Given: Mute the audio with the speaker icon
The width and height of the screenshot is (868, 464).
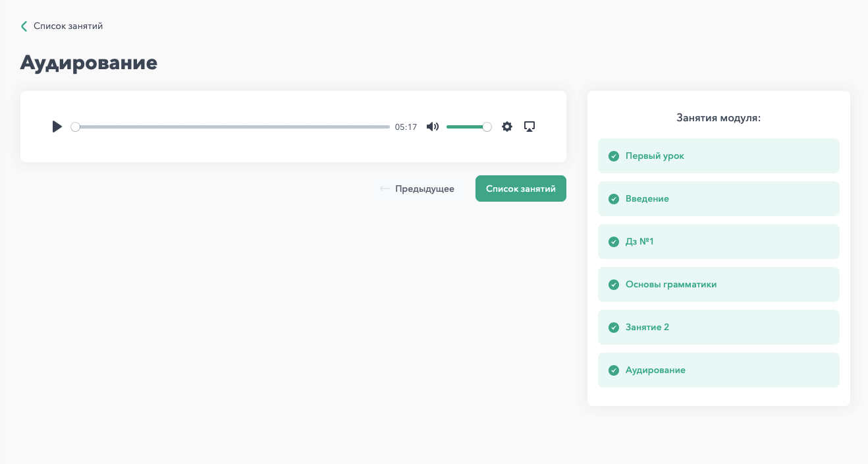Looking at the screenshot, I should (x=432, y=127).
